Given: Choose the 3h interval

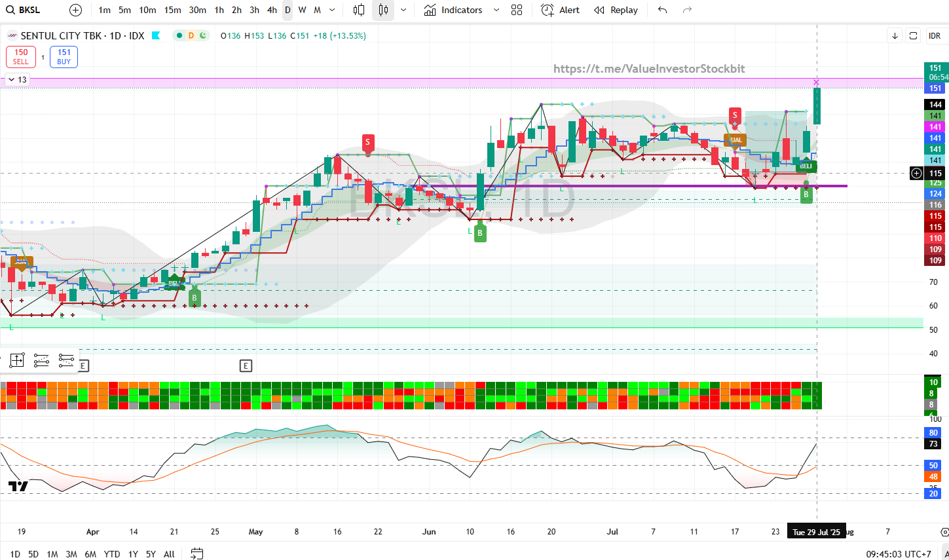Looking at the screenshot, I should tap(254, 10).
